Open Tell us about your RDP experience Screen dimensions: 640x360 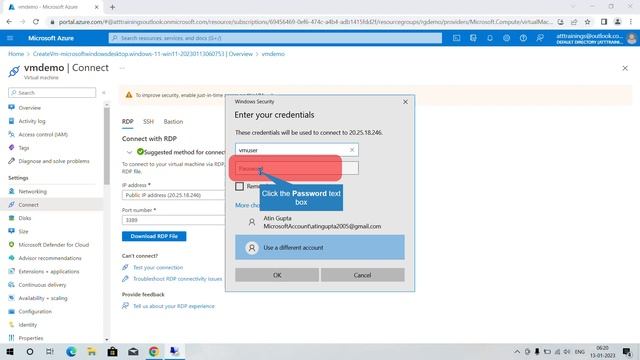[x=173, y=306]
